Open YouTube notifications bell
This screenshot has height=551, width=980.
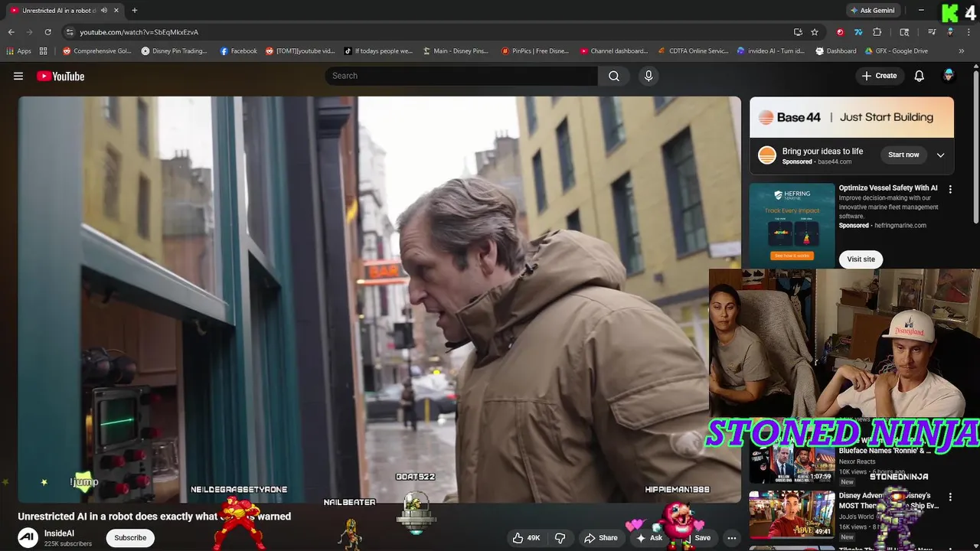920,76
